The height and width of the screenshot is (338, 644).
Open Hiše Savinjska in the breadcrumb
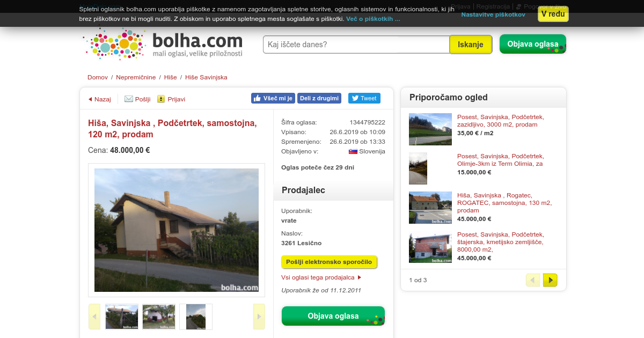tap(206, 77)
